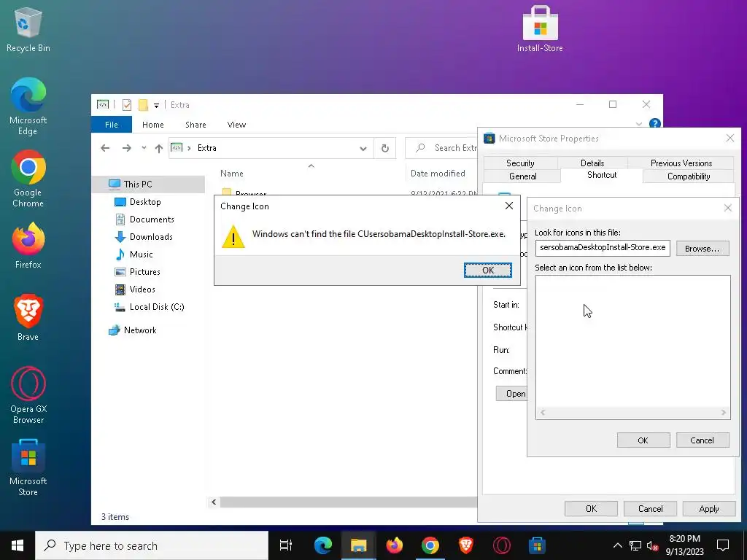The width and height of the screenshot is (747, 560).
Task: Click the Search Extra search box
Action: click(x=441, y=148)
